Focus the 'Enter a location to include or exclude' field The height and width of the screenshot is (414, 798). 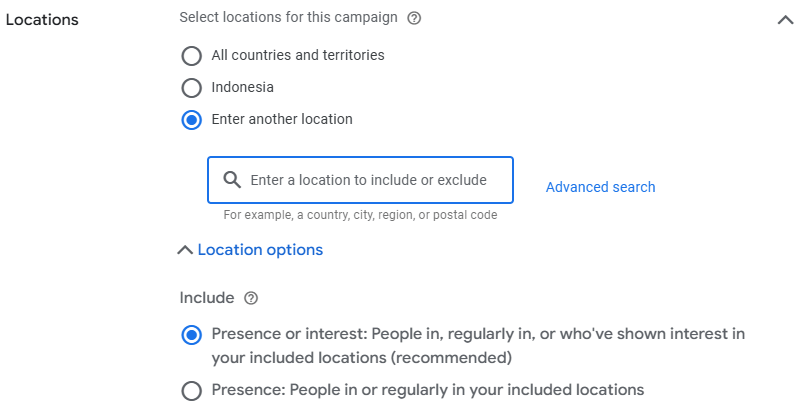tap(368, 180)
